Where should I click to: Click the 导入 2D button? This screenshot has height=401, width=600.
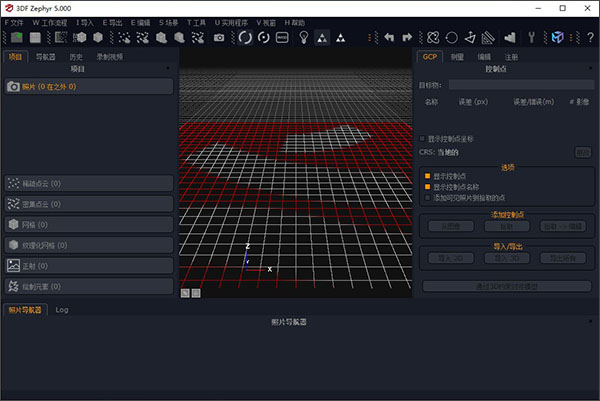(x=451, y=258)
